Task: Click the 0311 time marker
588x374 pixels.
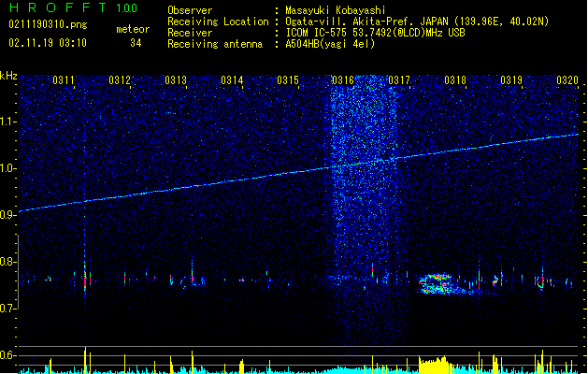Action: (63, 80)
